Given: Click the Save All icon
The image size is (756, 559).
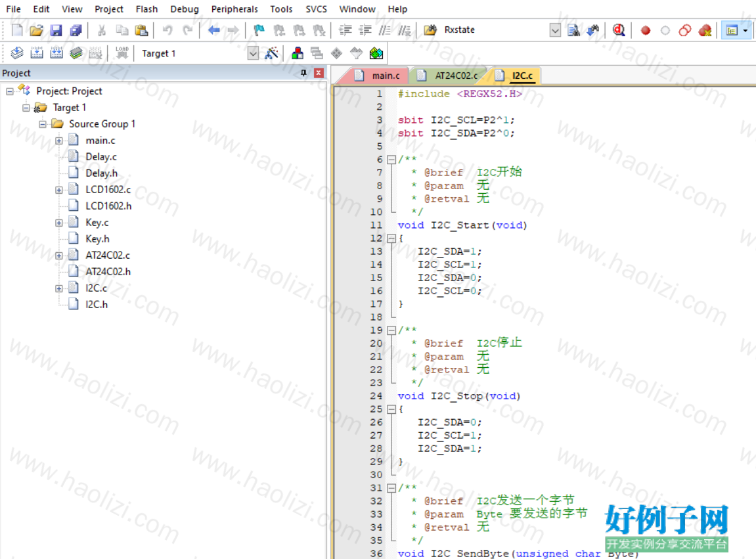Looking at the screenshot, I should coord(76,30).
